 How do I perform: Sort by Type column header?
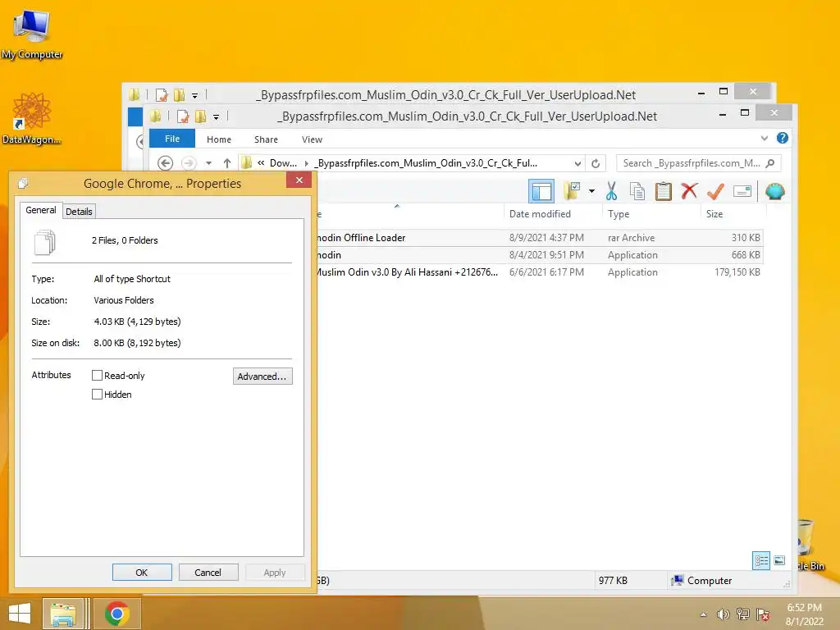click(x=619, y=214)
